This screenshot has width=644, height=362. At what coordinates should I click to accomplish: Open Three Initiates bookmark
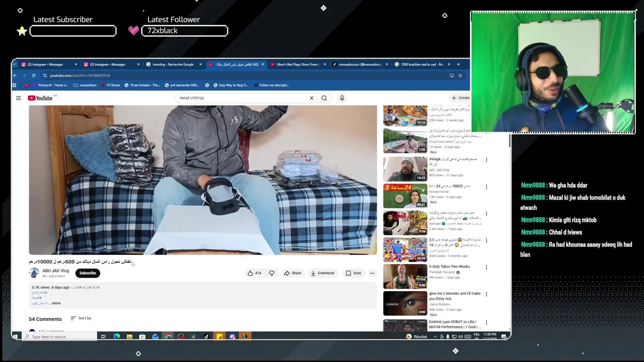click(142, 85)
